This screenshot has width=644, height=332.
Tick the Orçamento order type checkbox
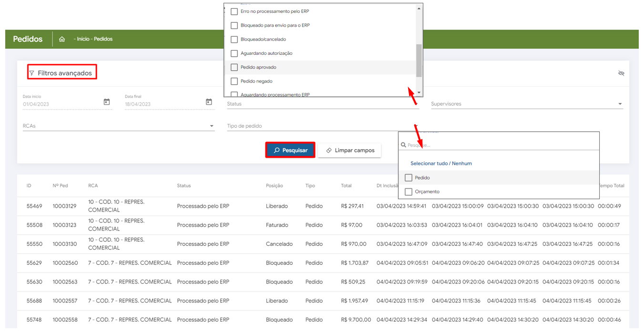pos(409,191)
